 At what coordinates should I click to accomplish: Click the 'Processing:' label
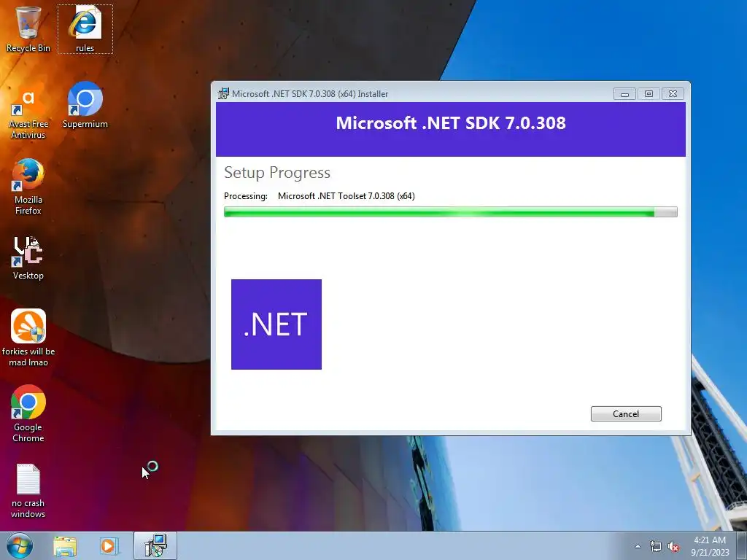pyautogui.click(x=246, y=196)
